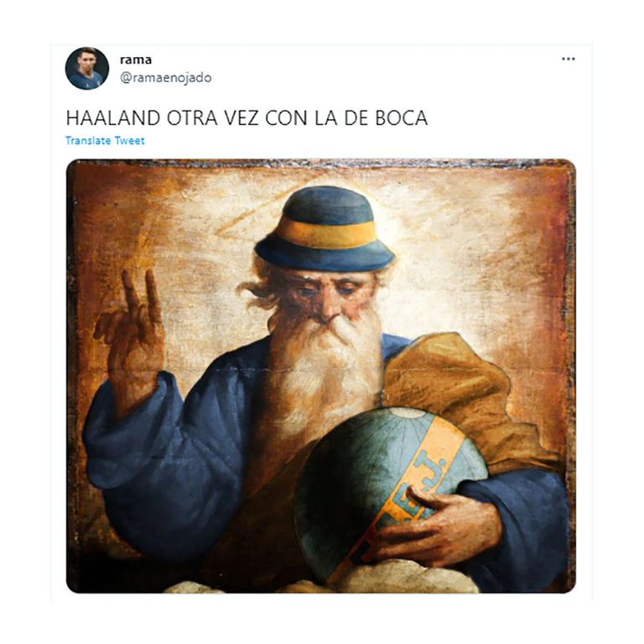Screen dimensions: 644x644
Task: Visit the @ramaenojado handle link
Action: [165, 78]
